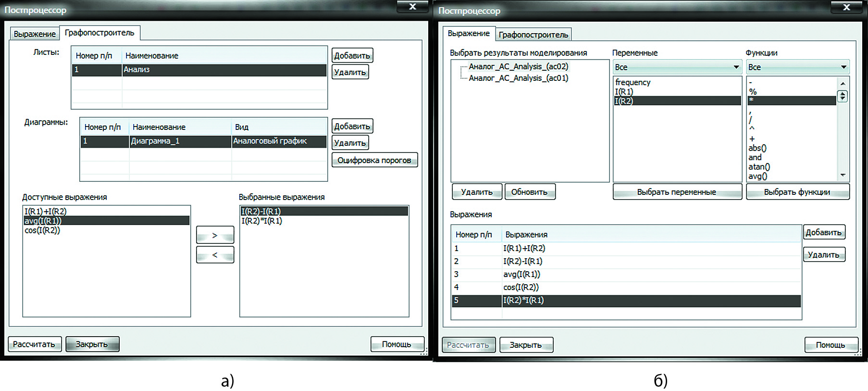Select Аналог_AC_Analysis_(ac01) tree item

pyautogui.click(x=518, y=78)
